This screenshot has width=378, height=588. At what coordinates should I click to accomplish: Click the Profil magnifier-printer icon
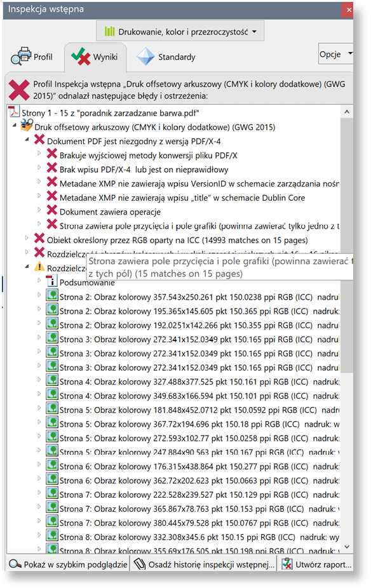(21, 57)
